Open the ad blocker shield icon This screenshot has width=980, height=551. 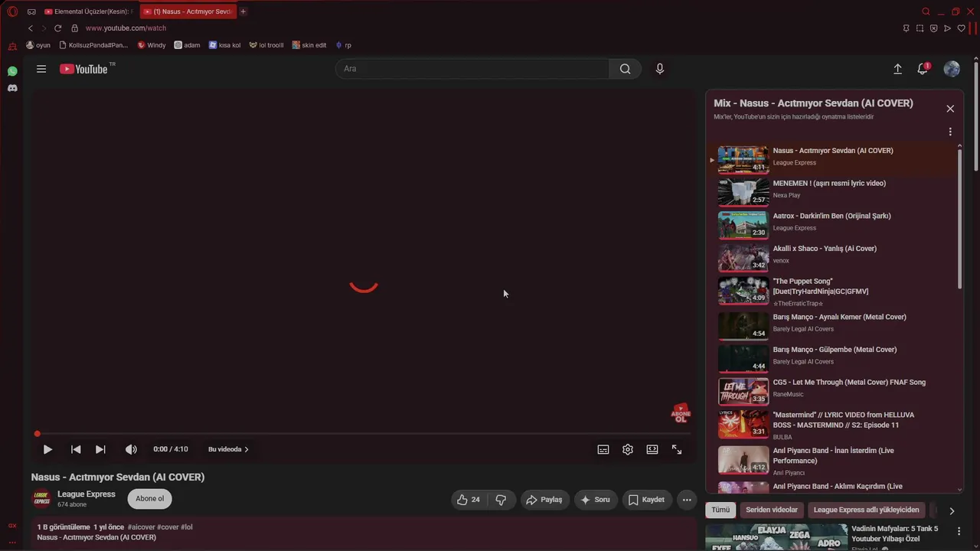933,28
